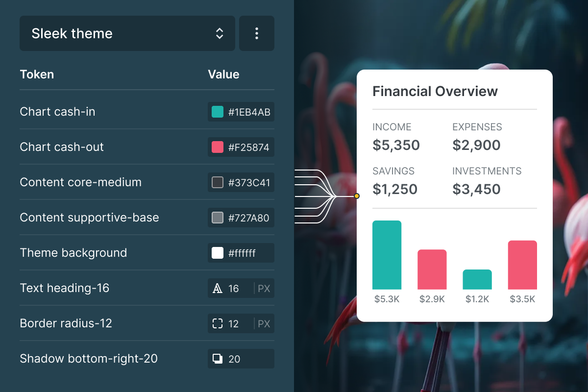Click the border radius corner icon
The width and height of the screenshot is (588, 392).
(218, 324)
